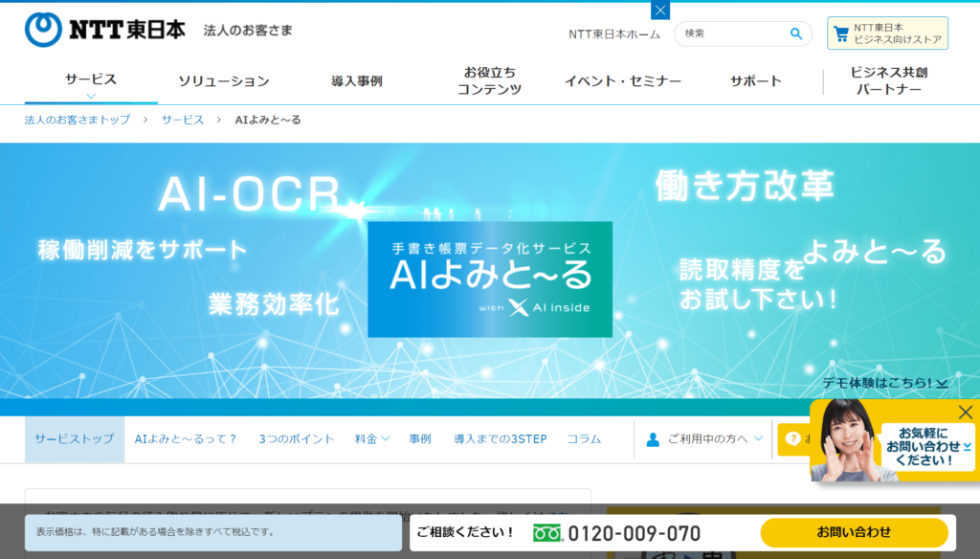Open the サポート menu item
The width and height of the screenshot is (980, 559).
(x=756, y=81)
